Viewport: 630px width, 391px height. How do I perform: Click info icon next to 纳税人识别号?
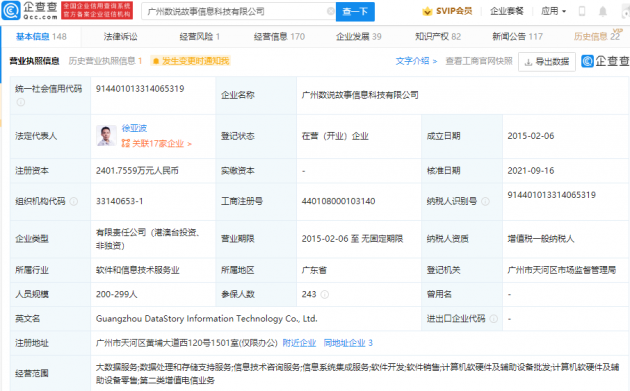(x=485, y=201)
